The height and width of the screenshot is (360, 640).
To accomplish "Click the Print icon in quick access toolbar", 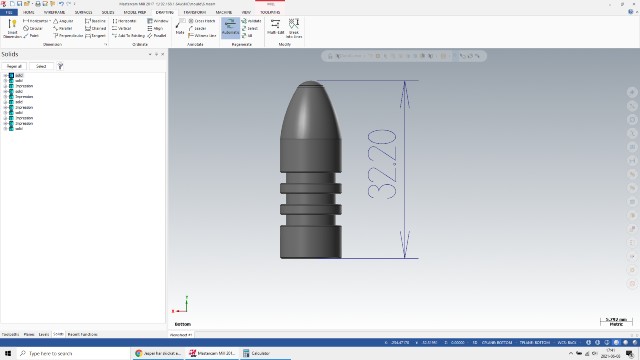I will click(38, 4).
